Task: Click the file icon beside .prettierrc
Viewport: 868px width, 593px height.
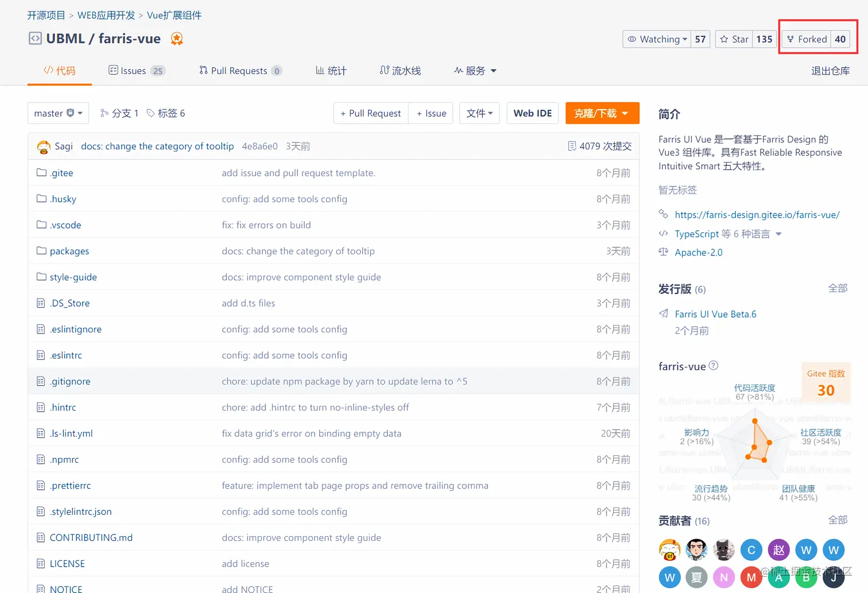Action: click(41, 485)
